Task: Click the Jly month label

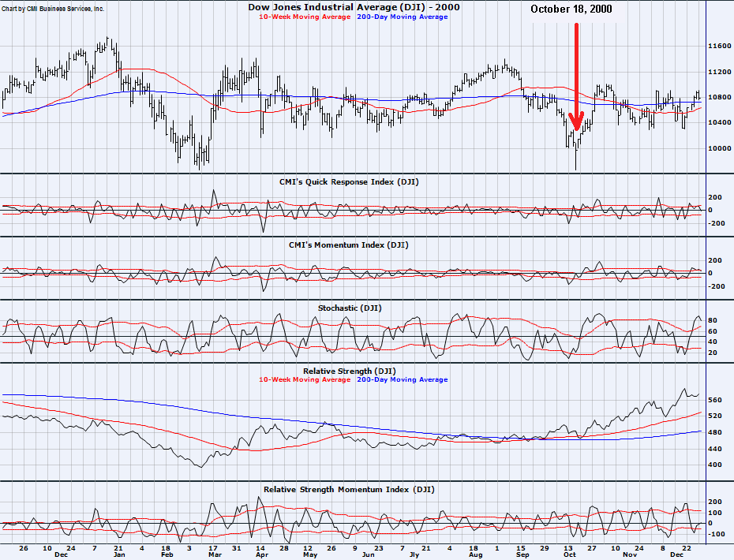Action: 414,554
